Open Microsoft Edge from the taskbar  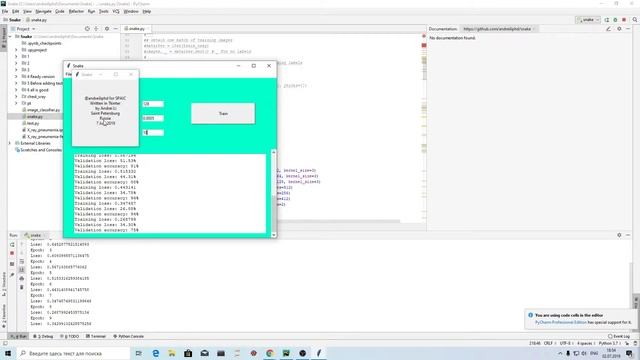pyautogui.click(x=156, y=353)
